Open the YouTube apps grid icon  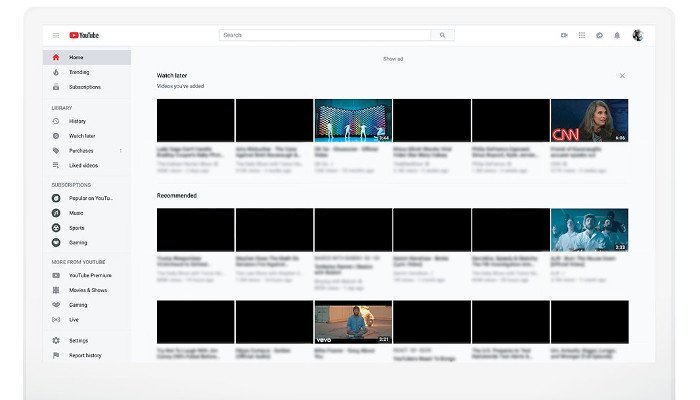(x=582, y=35)
